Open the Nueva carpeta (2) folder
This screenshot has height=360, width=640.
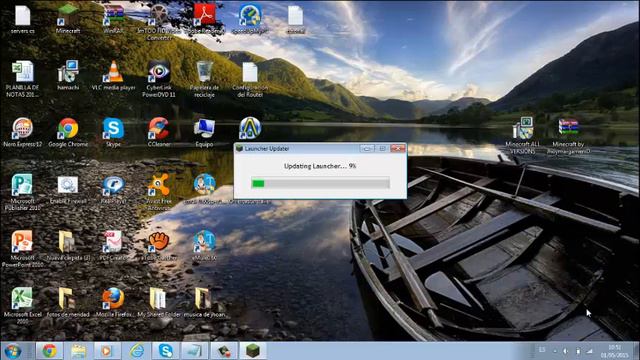pyautogui.click(x=68, y=245)
